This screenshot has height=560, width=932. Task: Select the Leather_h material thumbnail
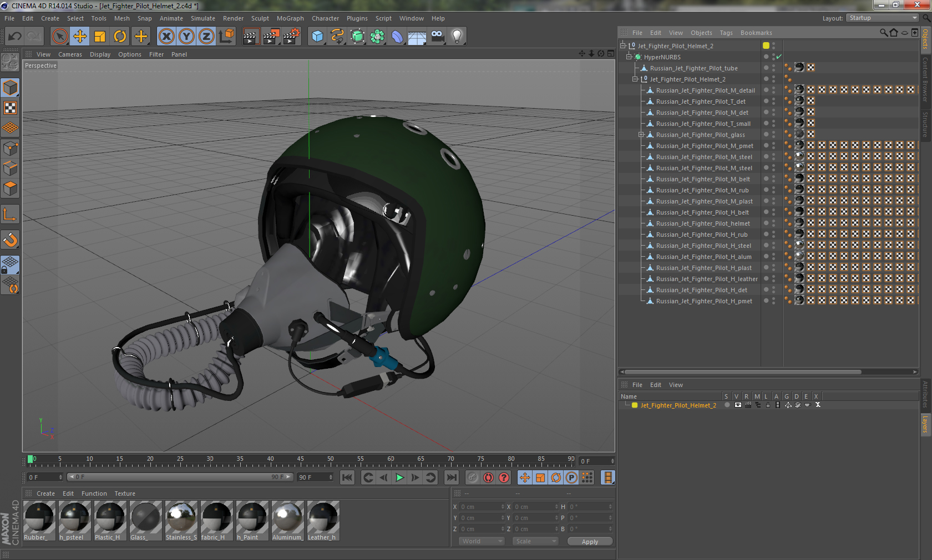click(323, 521)
